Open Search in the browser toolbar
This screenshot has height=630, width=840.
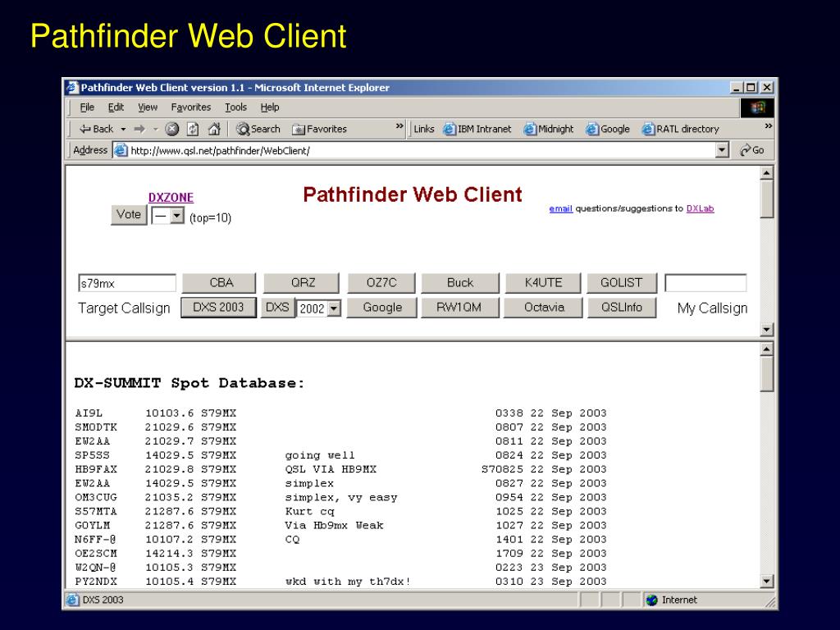click(x=258, y=129)
